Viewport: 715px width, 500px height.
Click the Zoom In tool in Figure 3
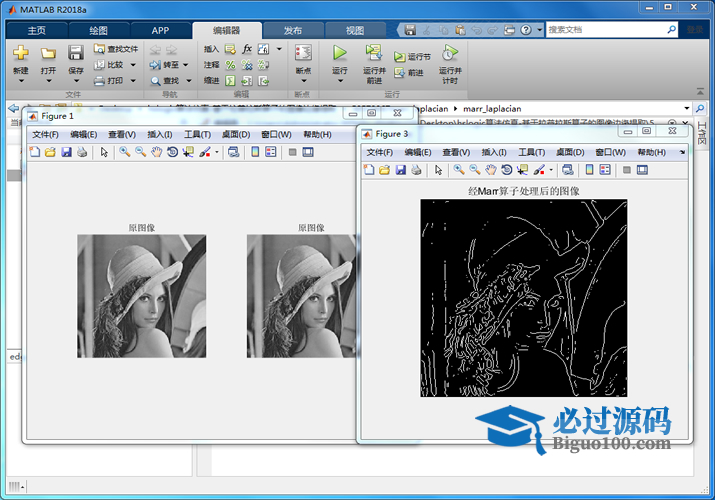click(x=458, y=170)
